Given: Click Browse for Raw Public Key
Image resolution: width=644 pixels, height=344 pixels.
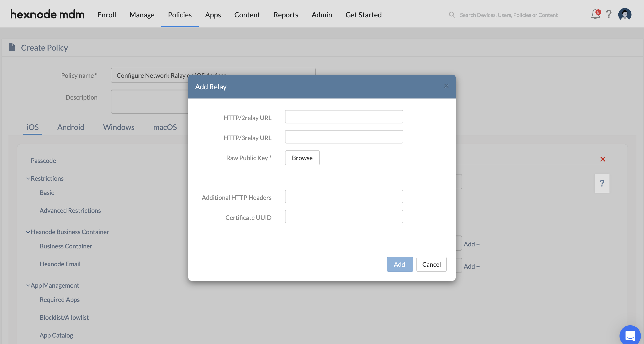Looking at the screenshot, I should [302, 158].
